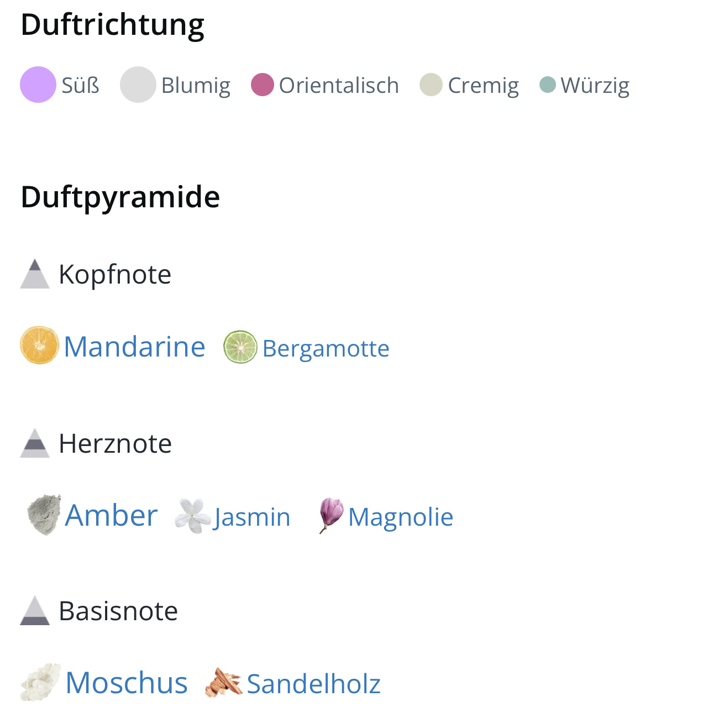Click the white Moschus icon
The width and height of the screenshot is (713, 728).
tap(40, 682)
